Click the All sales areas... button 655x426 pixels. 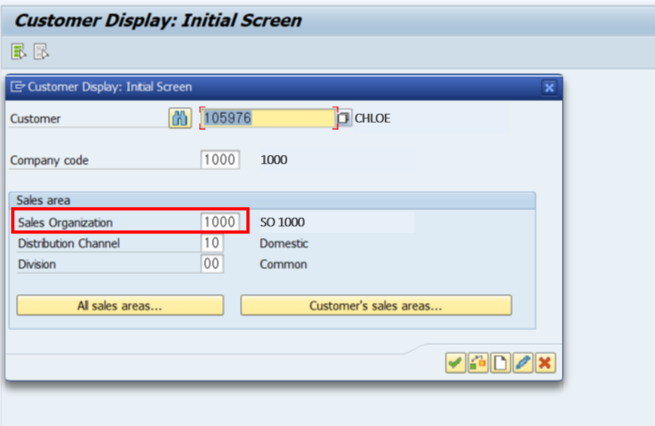tap(120, 305)
